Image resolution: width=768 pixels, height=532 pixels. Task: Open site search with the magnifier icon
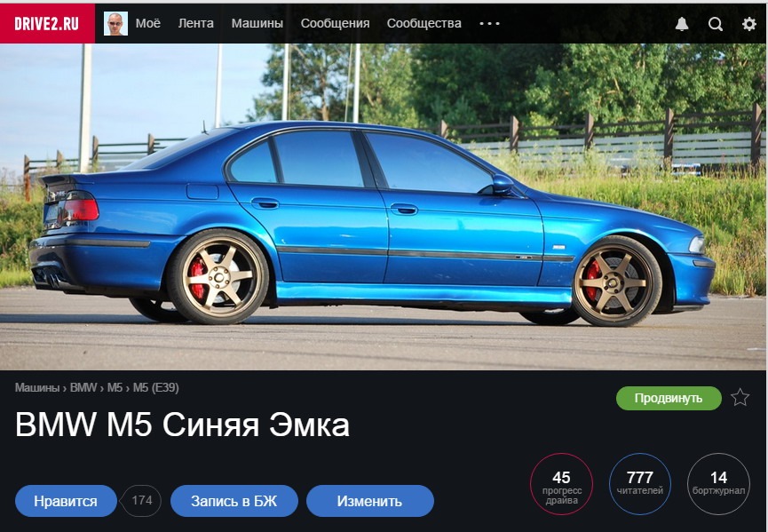point(715,23)
